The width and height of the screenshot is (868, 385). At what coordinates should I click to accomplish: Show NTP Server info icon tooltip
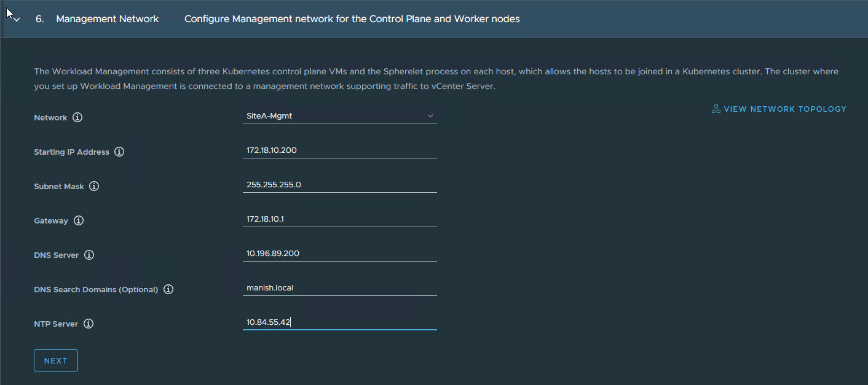pyautogui.click(x=89, y=324)
